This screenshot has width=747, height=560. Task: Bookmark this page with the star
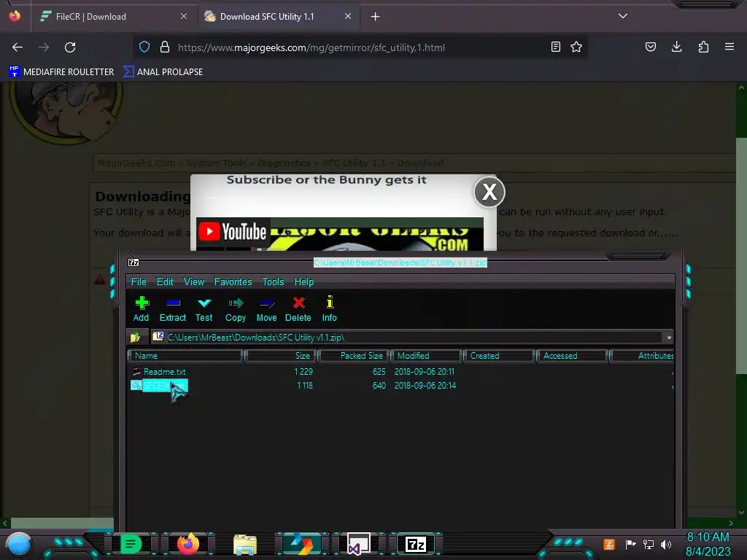[x=576, y=47]
